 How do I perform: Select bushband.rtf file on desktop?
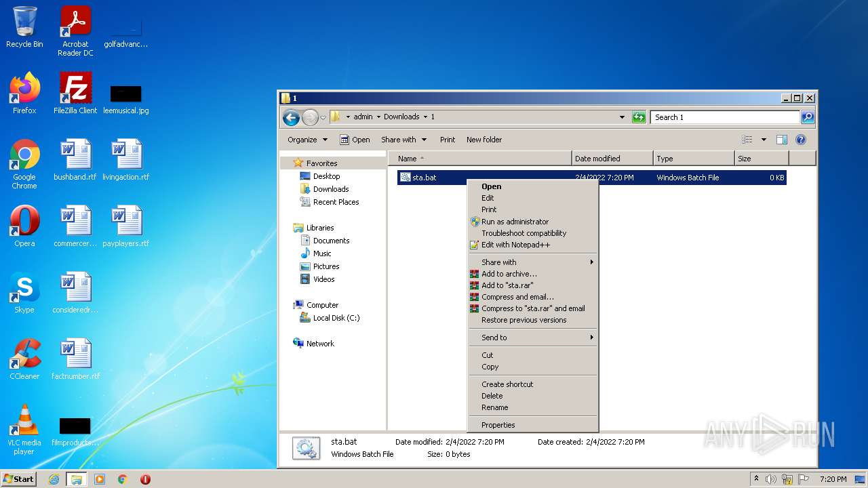75,159
